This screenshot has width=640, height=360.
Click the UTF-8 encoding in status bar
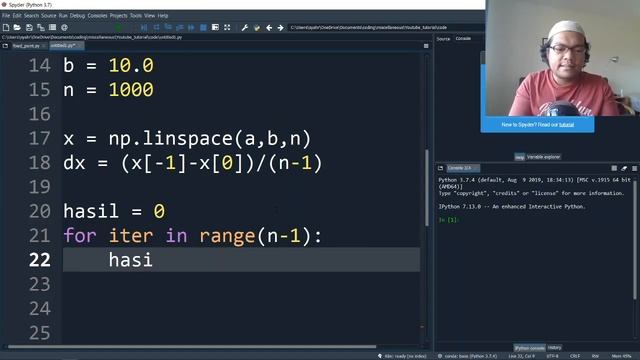[x=552, y=356]
